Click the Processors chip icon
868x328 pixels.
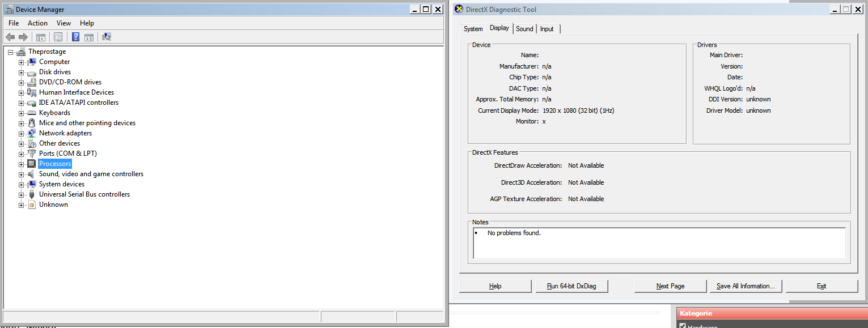[x=32, y=164]
